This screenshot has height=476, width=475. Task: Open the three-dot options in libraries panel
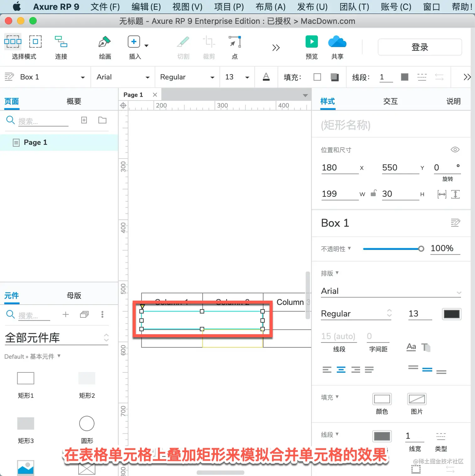tap(102, 314)
